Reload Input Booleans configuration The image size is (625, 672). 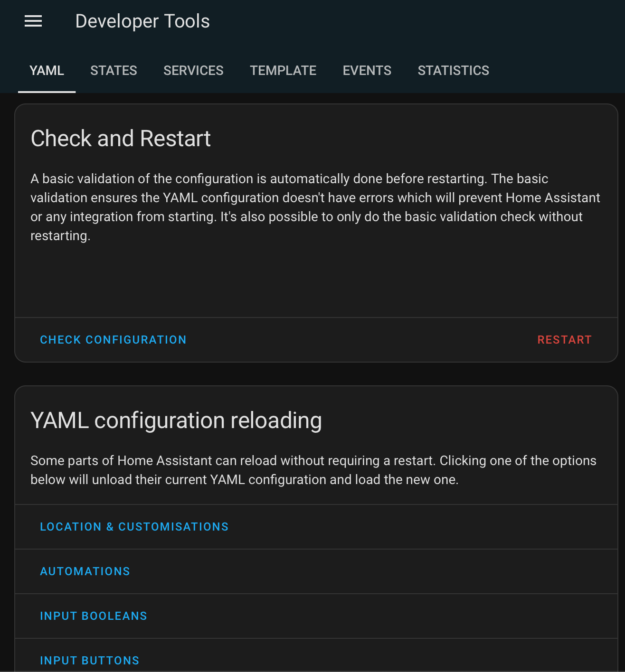click(x=94, y=616)
